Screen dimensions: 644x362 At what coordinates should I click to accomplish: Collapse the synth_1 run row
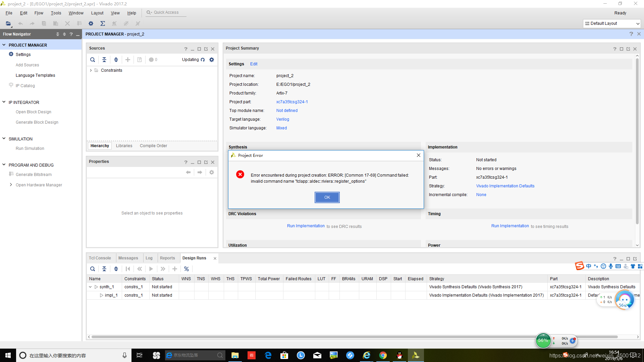click(x=90, y=287)
